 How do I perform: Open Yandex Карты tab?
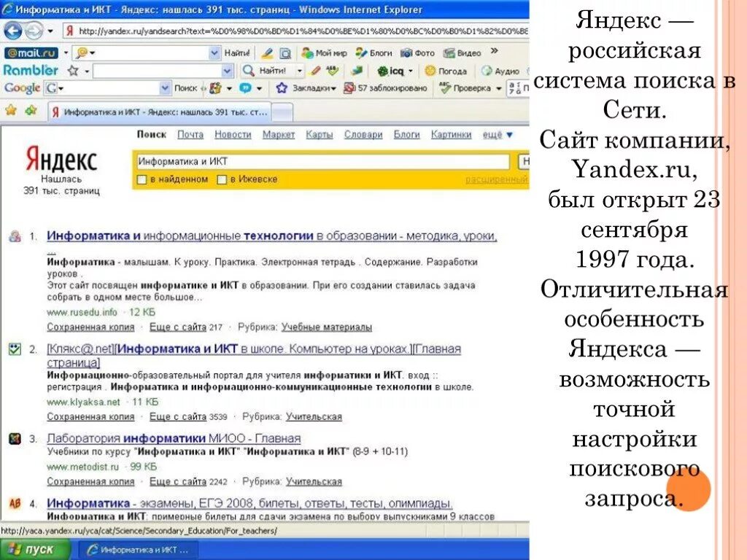pyautogui.click(x=320, y=135)
